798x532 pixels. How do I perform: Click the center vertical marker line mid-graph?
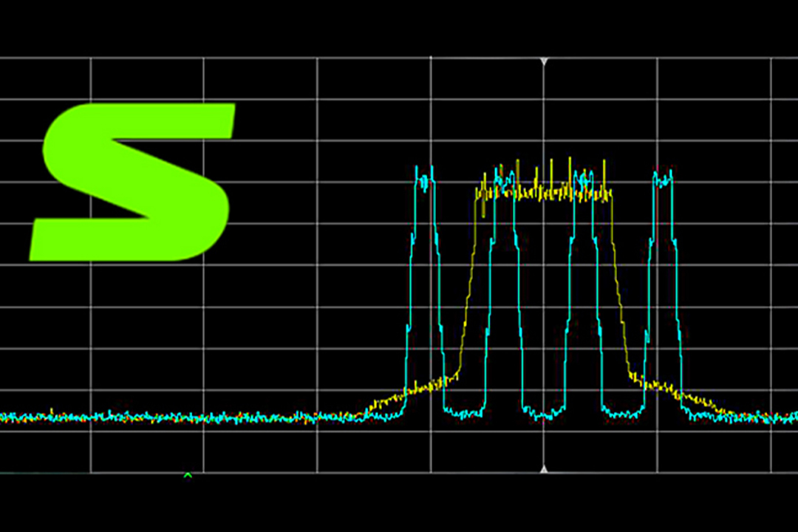[x=544, y=296]
